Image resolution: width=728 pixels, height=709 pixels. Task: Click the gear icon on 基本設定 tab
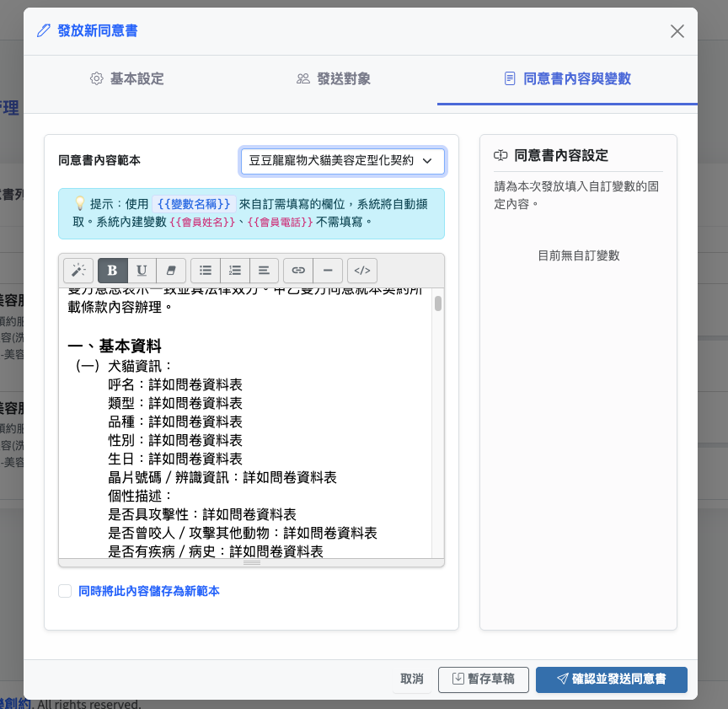coord(97,78)
